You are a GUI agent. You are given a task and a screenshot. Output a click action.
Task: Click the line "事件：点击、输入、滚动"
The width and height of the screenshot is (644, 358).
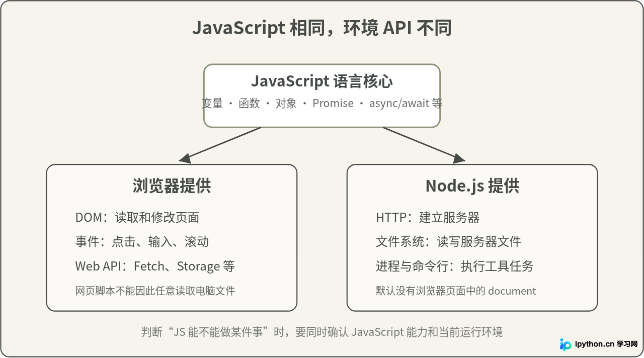[142, 242]
